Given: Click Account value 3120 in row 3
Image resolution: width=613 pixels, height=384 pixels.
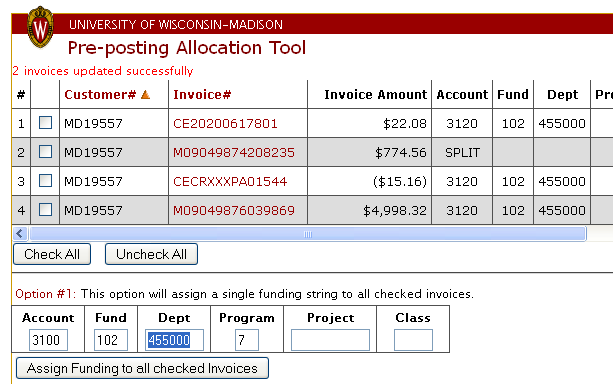Looking at the screenshot, I should pos(462,181).
